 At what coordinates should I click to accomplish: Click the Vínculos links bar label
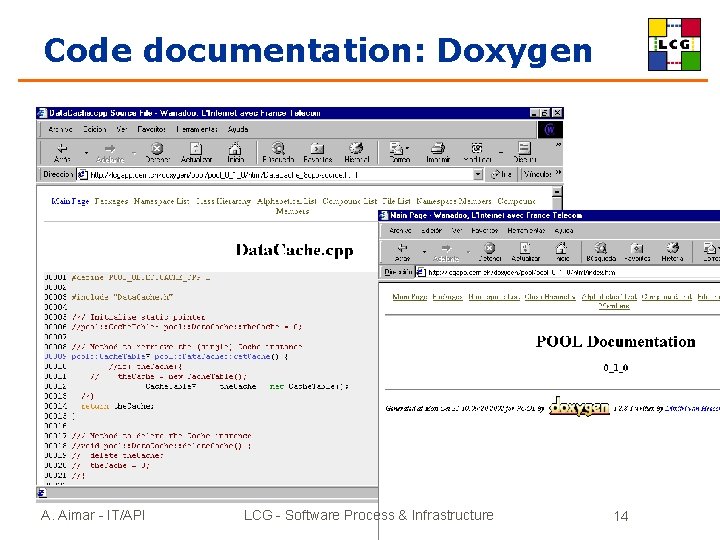point(537,174)
